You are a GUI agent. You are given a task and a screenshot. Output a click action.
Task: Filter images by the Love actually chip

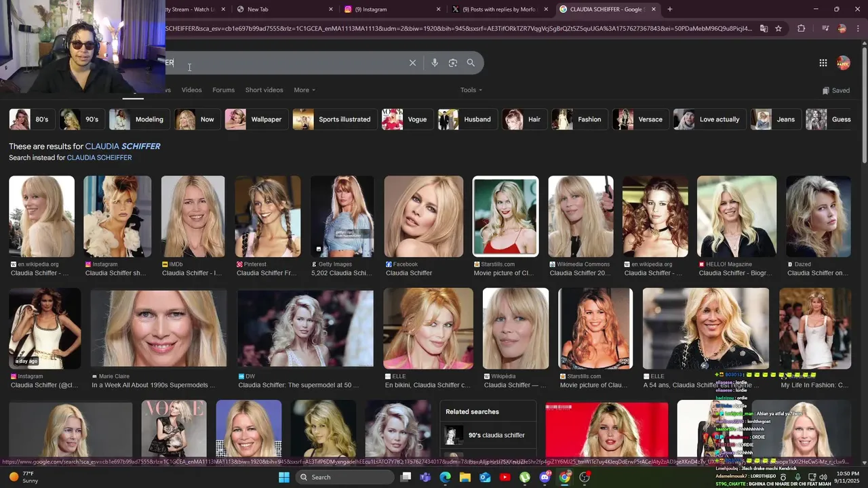click(709, 119)
